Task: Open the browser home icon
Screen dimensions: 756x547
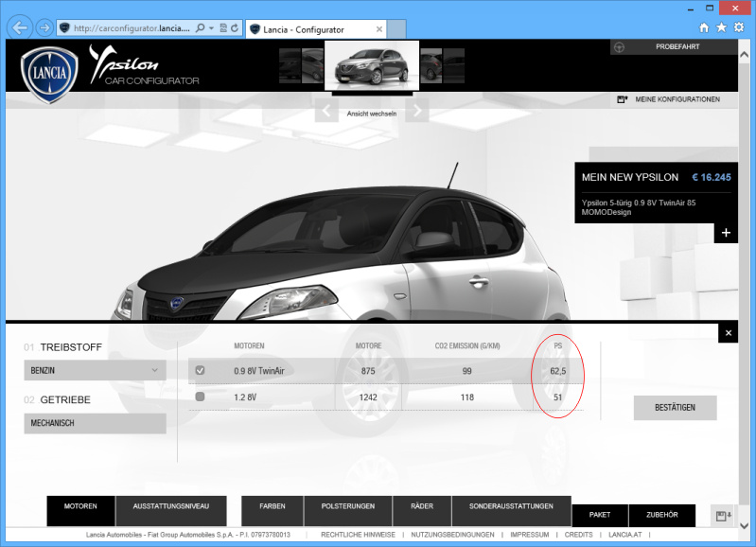Action: point(704,27)
